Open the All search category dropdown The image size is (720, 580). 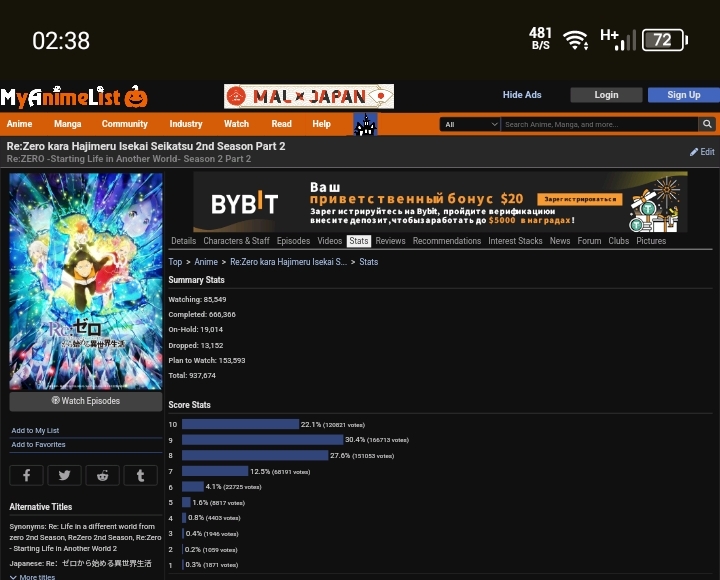pos(469,124)
